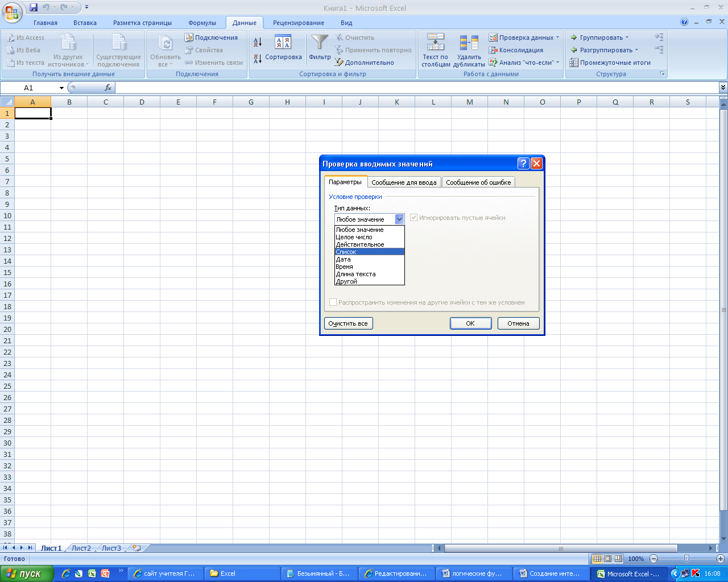Import data with the Из Access button
728x582 pixels.
click(x=26, y=38)
